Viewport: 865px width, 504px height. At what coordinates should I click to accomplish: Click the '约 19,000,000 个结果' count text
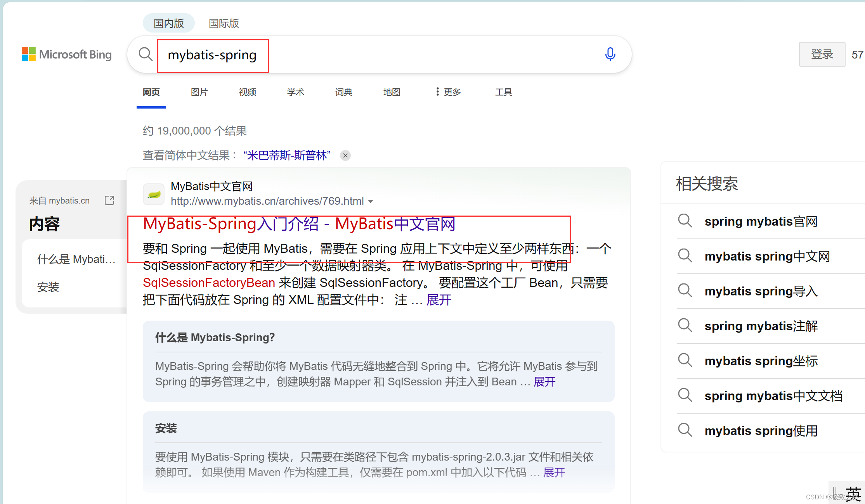[x=195, y=131]
